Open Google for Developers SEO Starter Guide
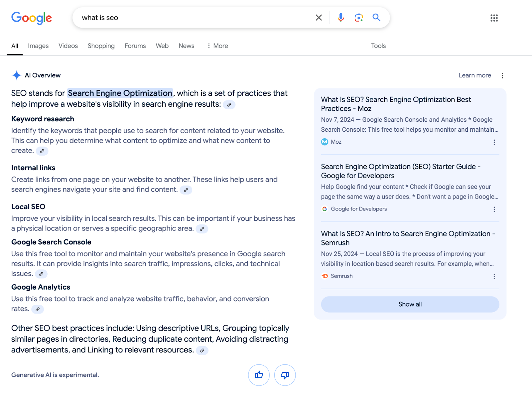This screenshot has width=532, height=393. [x=400, y=171]
